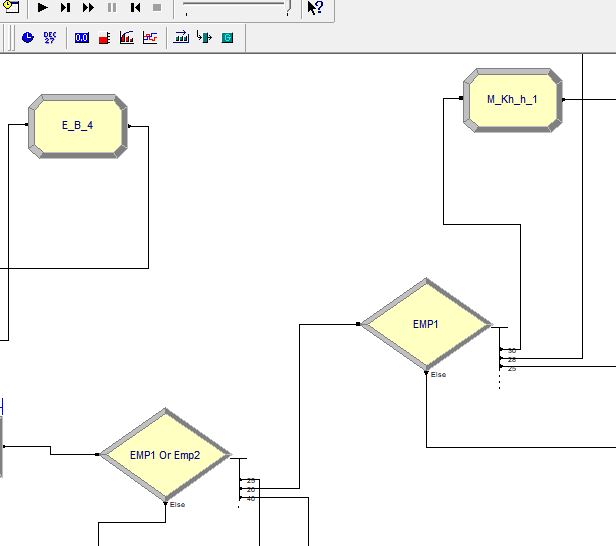Click the entry point of EMP1 module
Screen dimensions: 616x546
coord(358,324)
